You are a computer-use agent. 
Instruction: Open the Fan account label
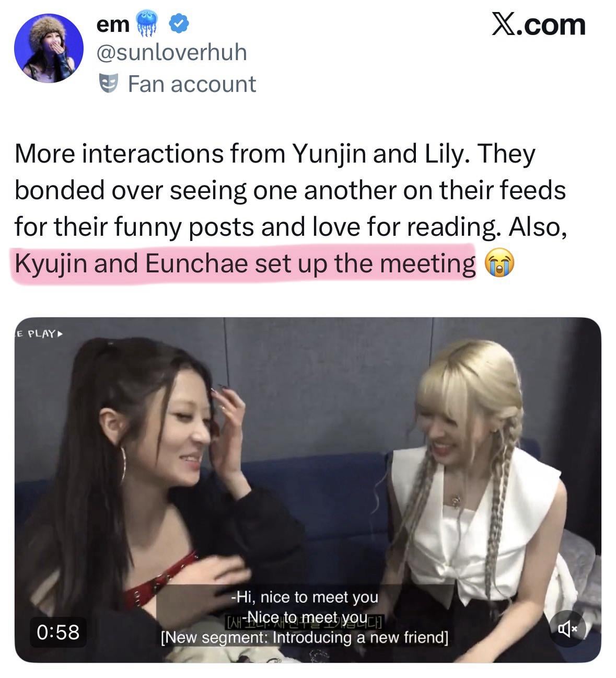tap(192, 84)
